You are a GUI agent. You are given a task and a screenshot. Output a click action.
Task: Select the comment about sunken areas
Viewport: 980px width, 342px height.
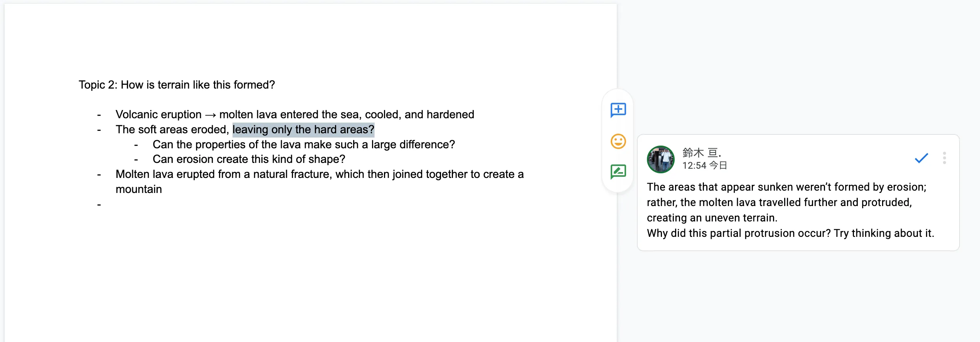click(x=786, y=202)
